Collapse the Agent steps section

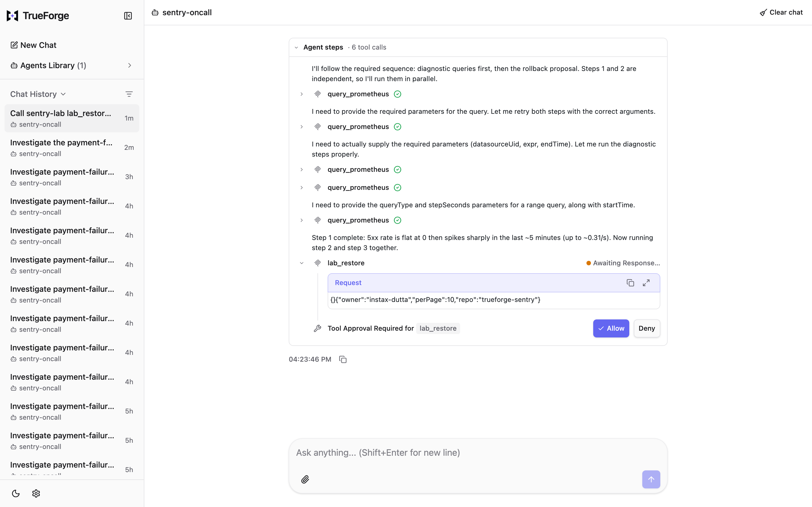point(296,47)
